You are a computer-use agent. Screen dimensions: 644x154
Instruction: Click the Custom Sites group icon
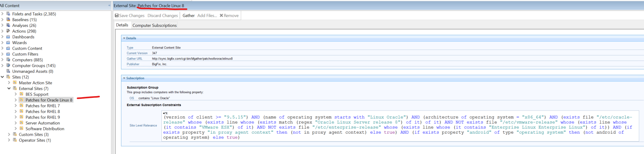[x=15, y=134]
